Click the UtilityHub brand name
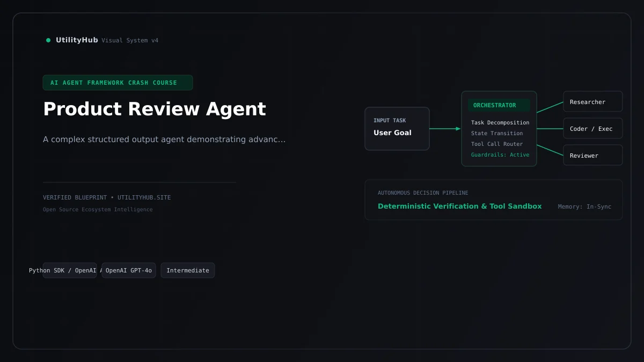Viewport: 644px width, 362px height. (77, 40)
